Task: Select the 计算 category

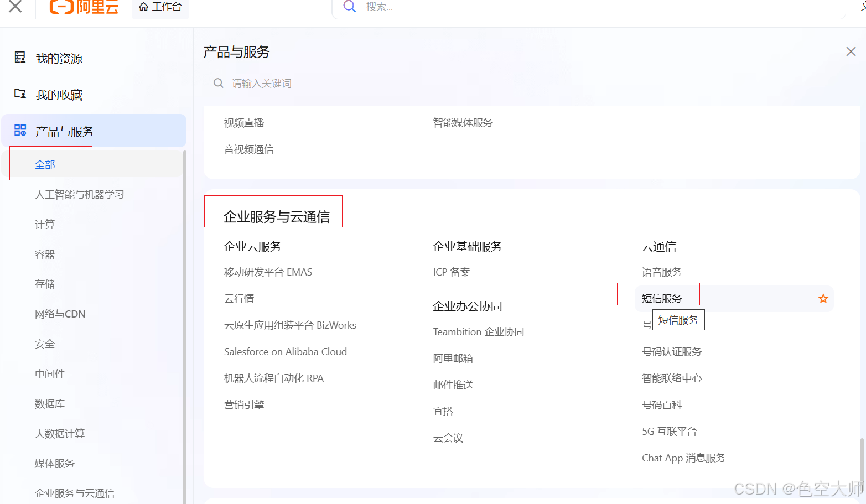Action: tap(45, 225)
